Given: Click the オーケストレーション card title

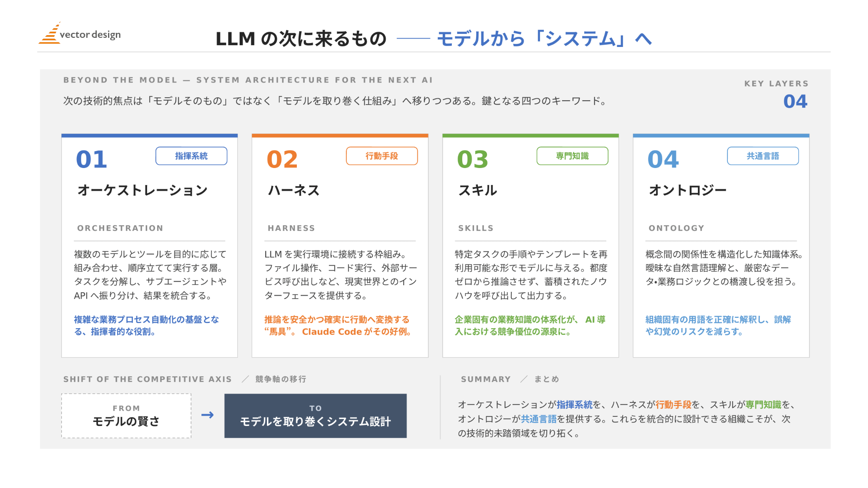Looking at the screenshot, I should pos(142,190).
